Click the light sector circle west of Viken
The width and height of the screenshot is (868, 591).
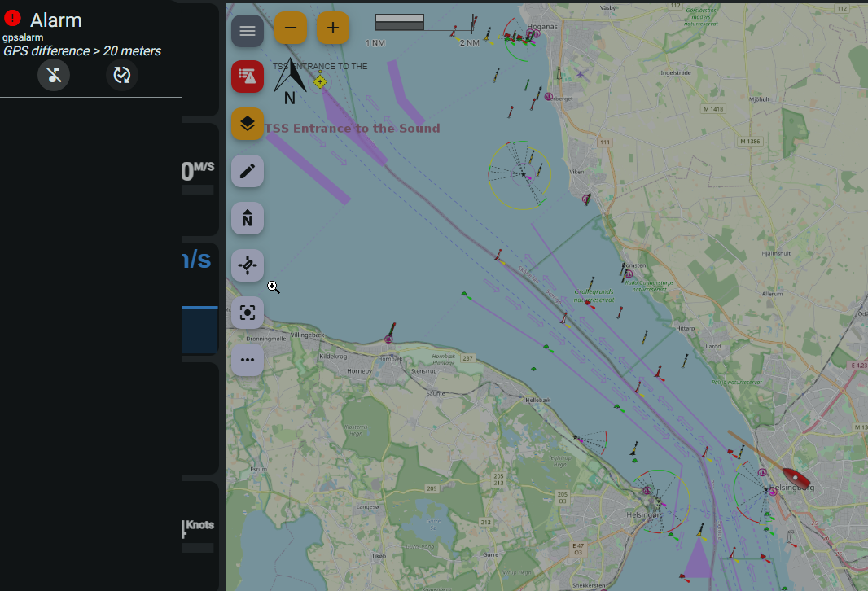coord(519,175)
